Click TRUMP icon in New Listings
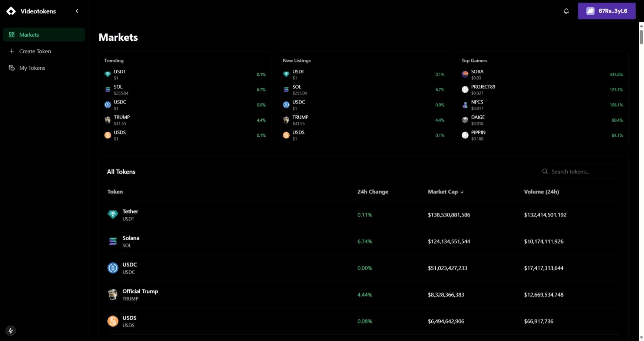Screen dimensions: 644x341 pyautogui.click(x=286, y=120)
